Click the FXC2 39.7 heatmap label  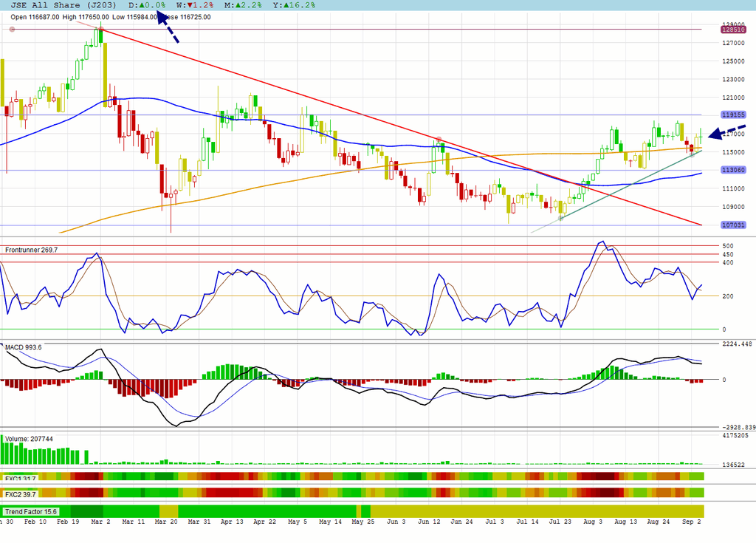20,494
